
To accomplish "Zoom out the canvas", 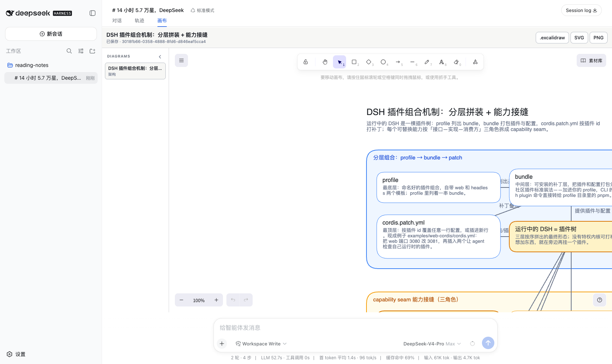I will (181, 300).
